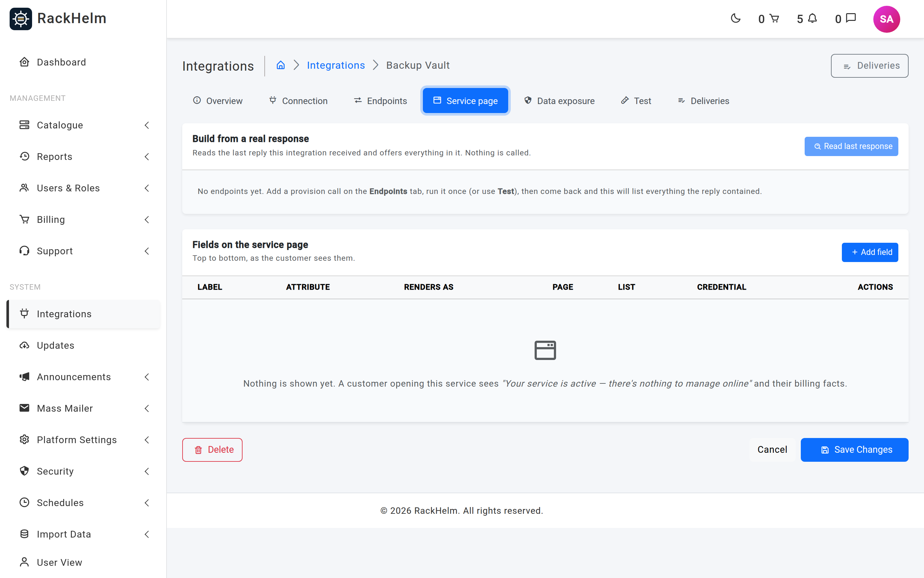
Task: Click the ATTRIBUTE column header
Action: pos(308,287)
